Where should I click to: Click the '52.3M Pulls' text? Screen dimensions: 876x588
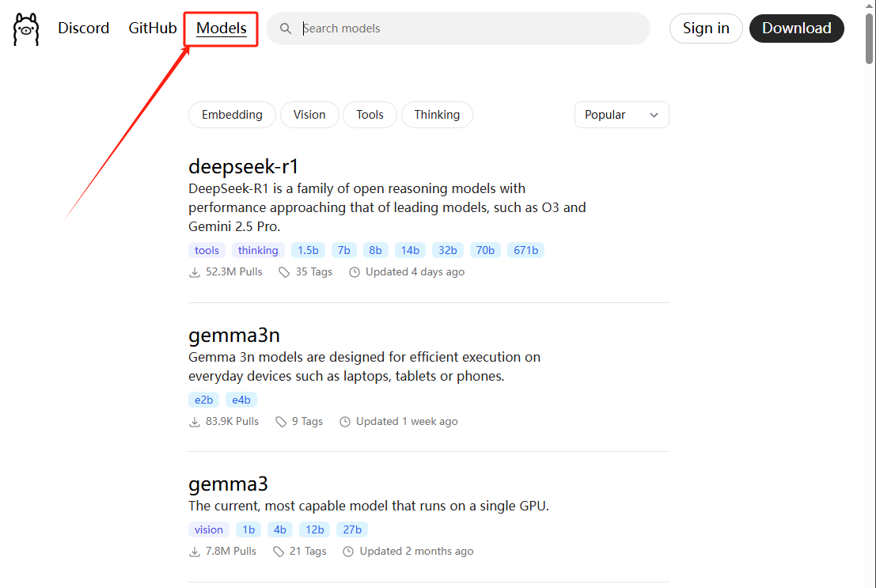[x=234, y=272]
